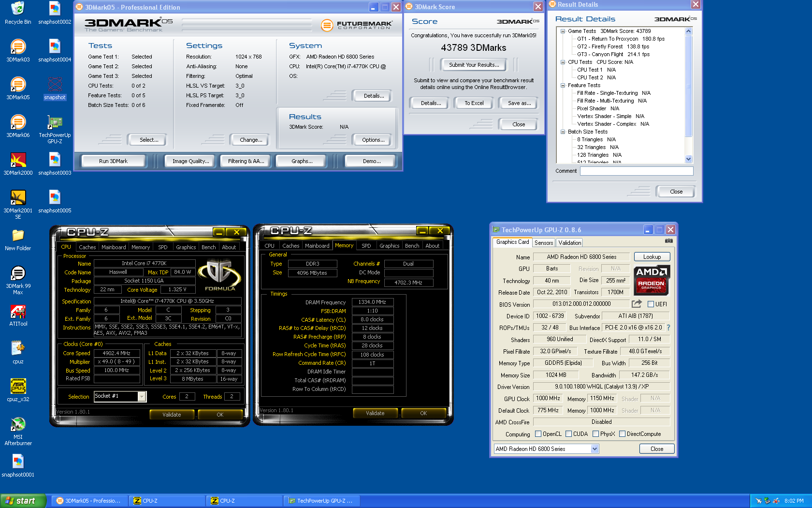Open the 3DMark06 desktop shortcut
Image resolution: width=812 pixels, height=508 pixels.
point(18,126)
